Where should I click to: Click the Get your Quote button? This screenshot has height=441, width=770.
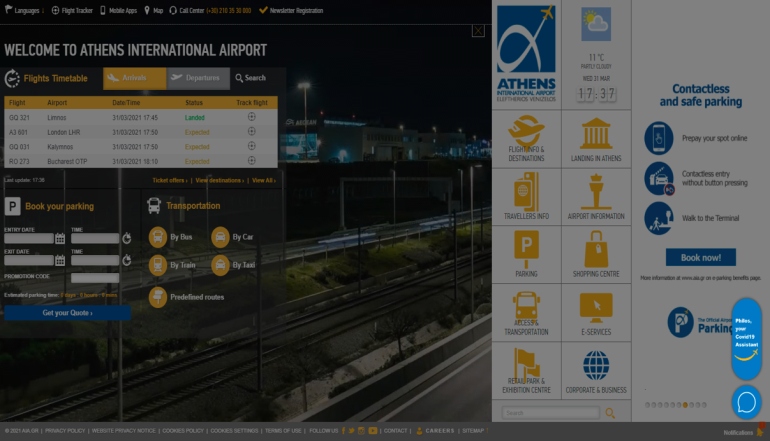[67, 313]
